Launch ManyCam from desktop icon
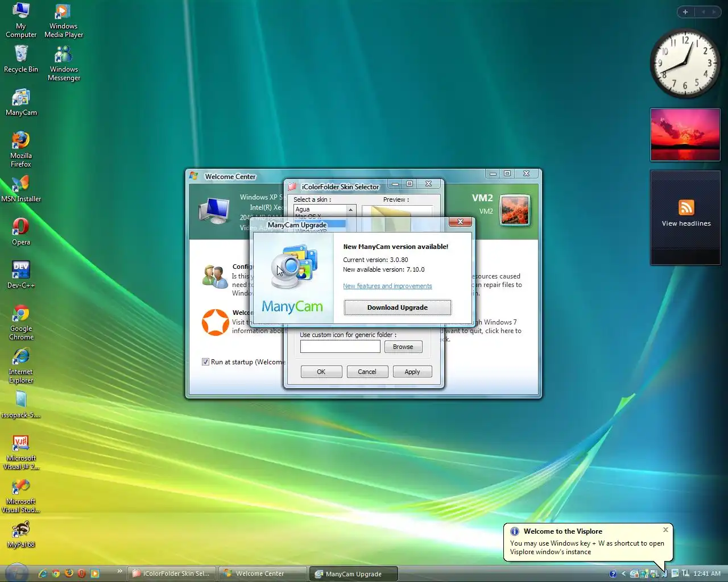 click(21, 102)
